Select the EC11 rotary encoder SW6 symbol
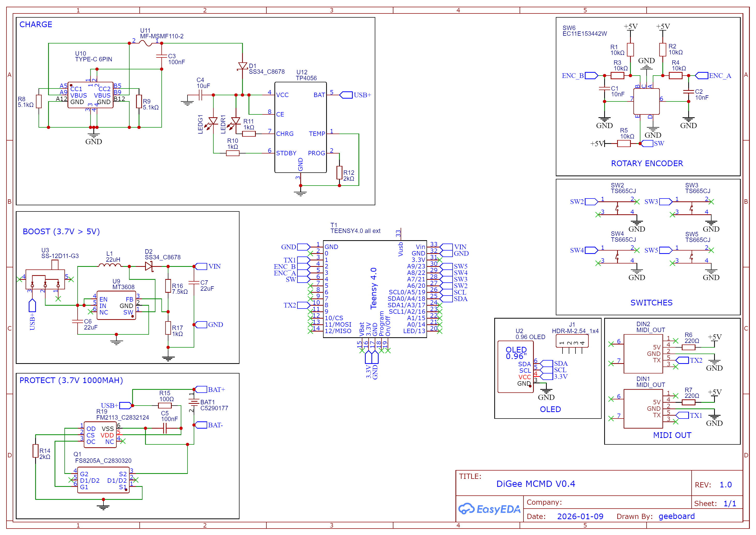756x535 pixels. tap(646, 101)
